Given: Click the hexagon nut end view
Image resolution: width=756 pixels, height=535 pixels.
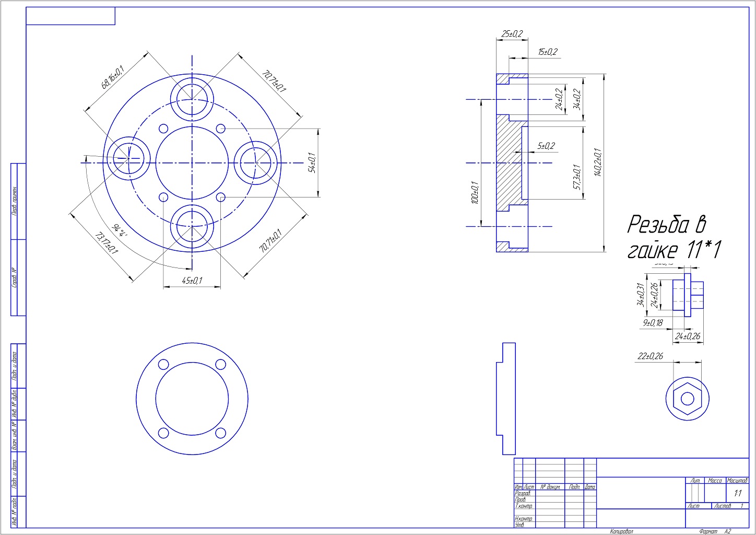Looking at the screenshot, I should coord(688,399).
